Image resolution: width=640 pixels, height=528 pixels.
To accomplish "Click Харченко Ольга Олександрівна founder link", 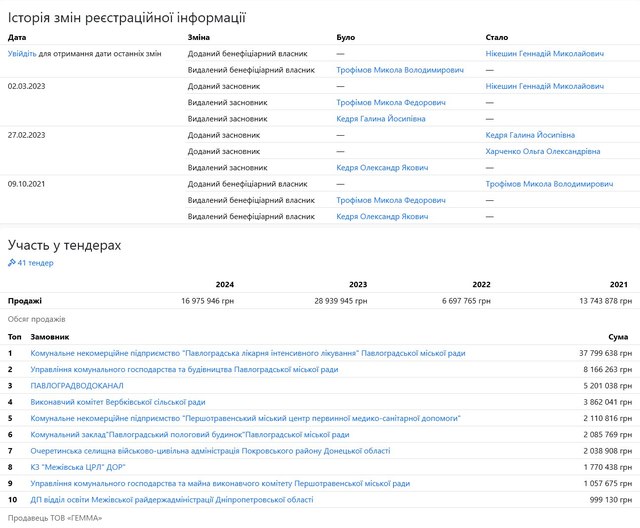I will tap(542, 151).
